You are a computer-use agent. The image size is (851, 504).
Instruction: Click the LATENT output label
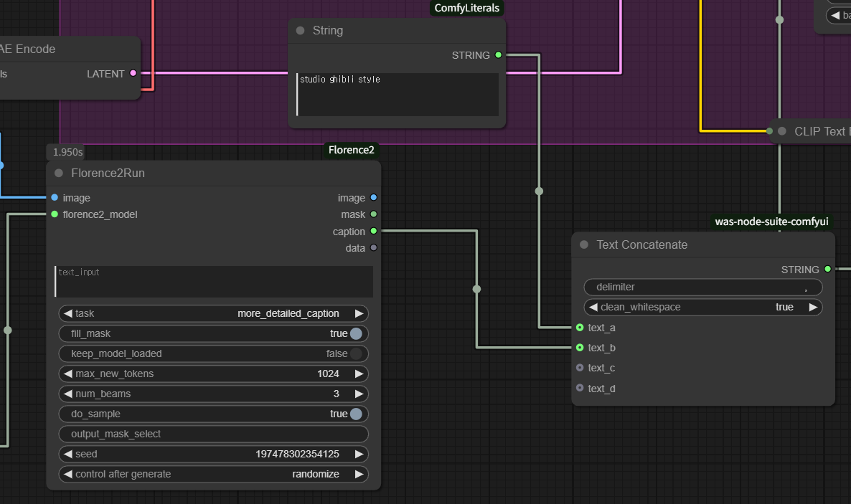coord(105,74)
